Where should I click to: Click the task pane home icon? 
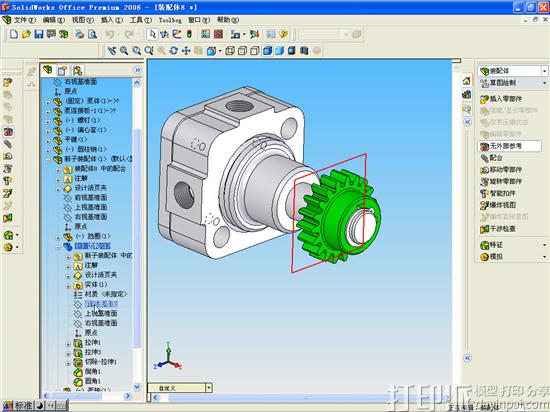467,81
